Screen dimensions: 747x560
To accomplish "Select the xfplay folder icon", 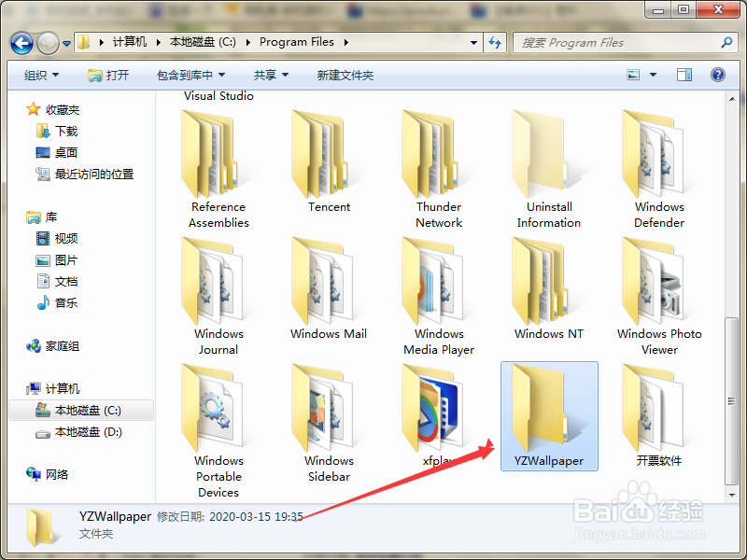I will [431, 409].
